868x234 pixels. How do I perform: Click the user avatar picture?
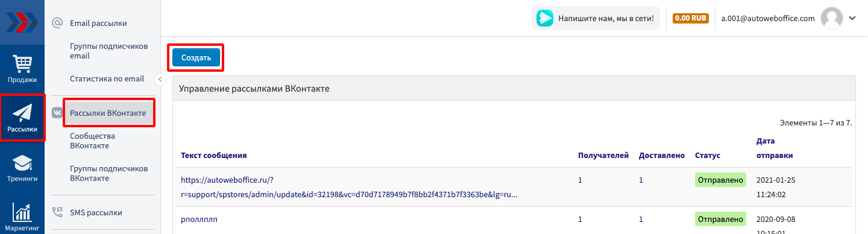coord(831,18)
